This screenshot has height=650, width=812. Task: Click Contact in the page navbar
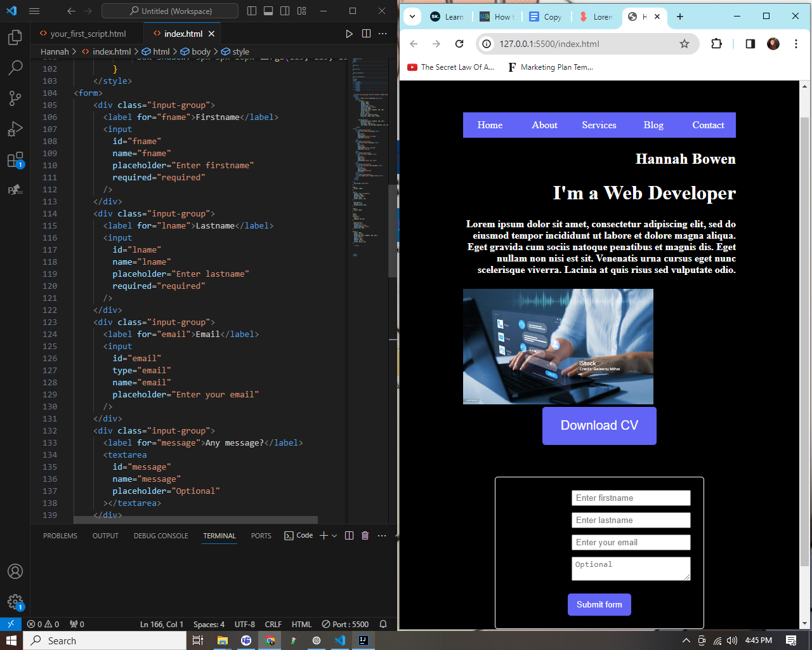[x=708, y=125]
